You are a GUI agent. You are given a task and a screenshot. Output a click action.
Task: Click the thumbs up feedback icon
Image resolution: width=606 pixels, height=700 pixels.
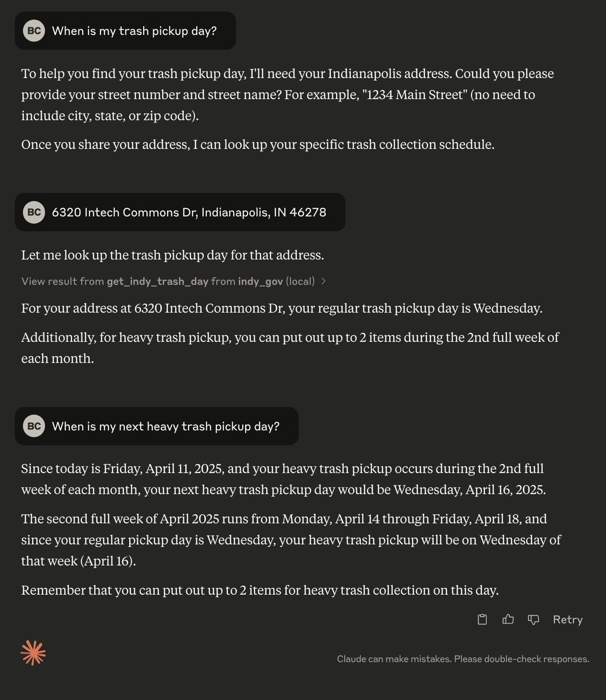508,620
